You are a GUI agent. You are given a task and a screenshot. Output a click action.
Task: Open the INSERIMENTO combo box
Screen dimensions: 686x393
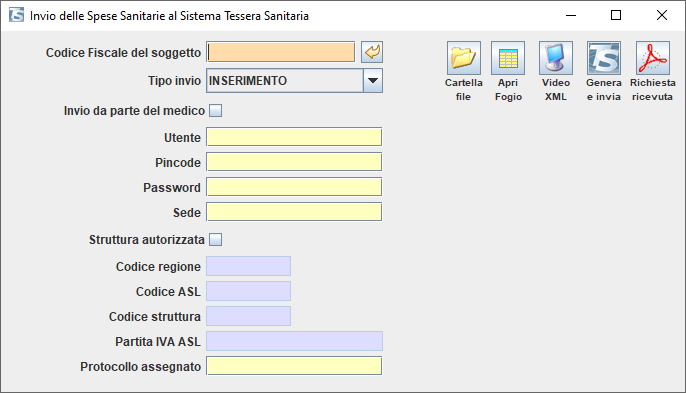pyautogui.click(x=294, y=81)
